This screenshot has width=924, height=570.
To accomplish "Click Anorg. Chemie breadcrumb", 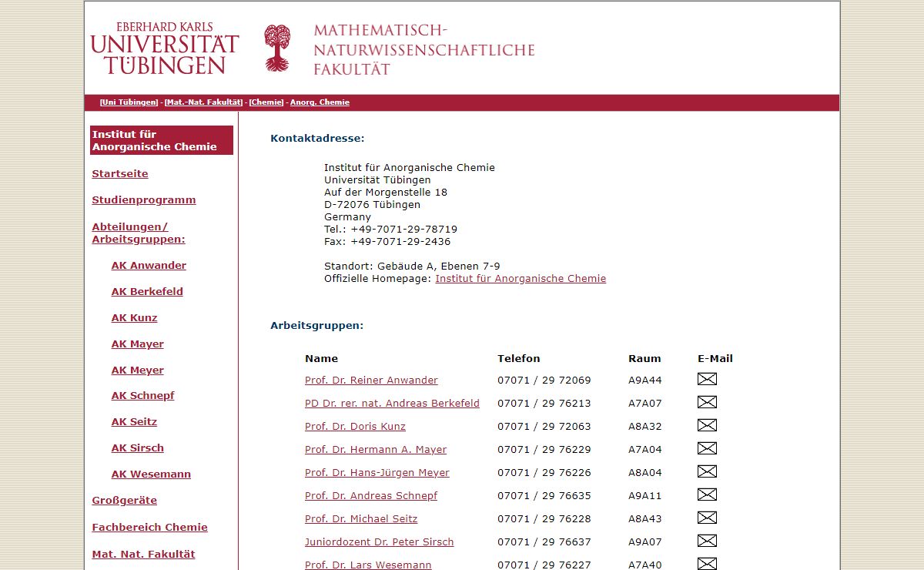I will tap(320, 102).
